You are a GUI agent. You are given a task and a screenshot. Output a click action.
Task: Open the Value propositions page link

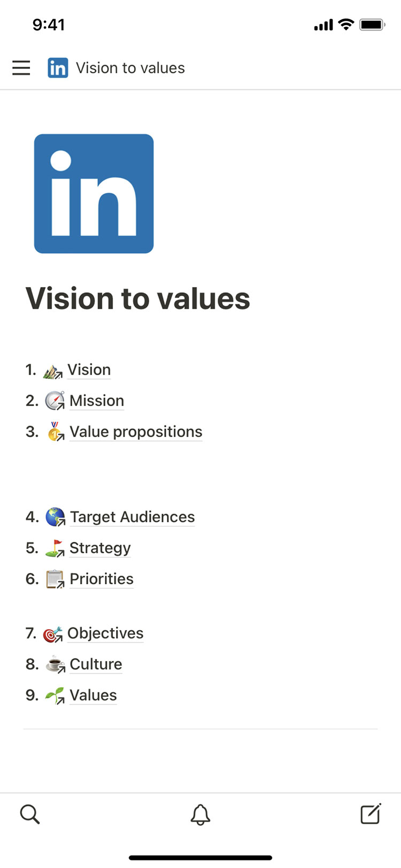tap(136, 432)
